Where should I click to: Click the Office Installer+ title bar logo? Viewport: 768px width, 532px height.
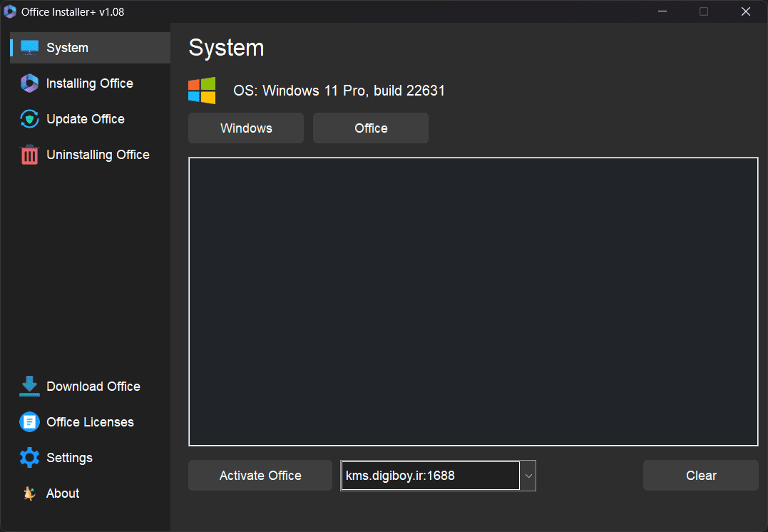tap(10, 11)
